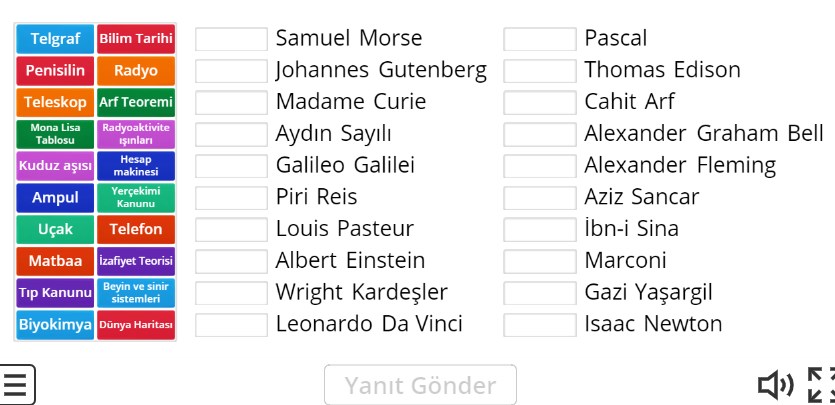Screen dimensions: 835x405
Task: Click the answer box for Albert Einstein
Action: 231,261
